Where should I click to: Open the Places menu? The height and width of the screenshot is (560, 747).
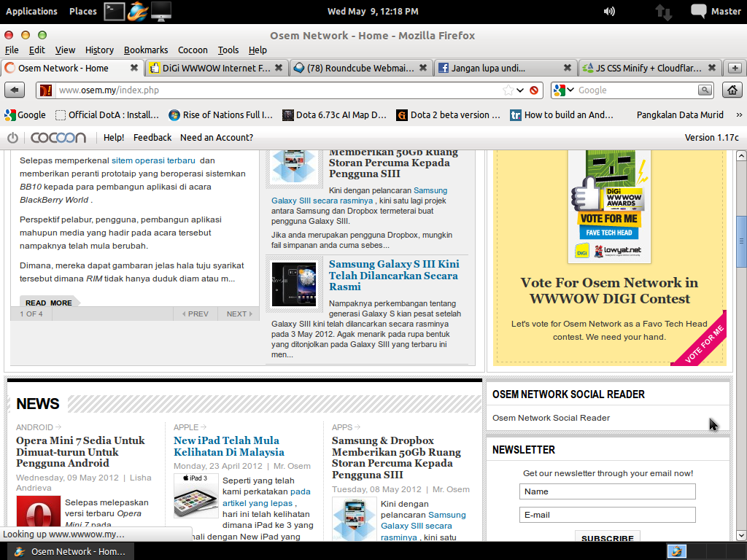coord(83,12)
